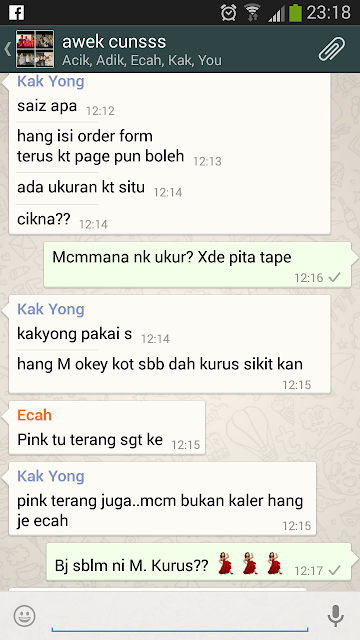The image size is (360, 640).
Task: Tap the alarm clock status icon
Action: pyautogui.click(x=229, y=12)
